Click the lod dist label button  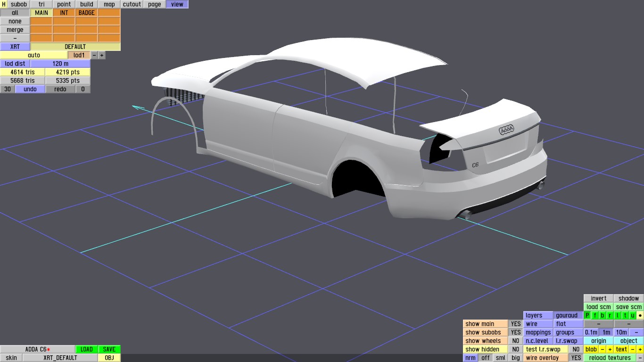click(15, 64)
